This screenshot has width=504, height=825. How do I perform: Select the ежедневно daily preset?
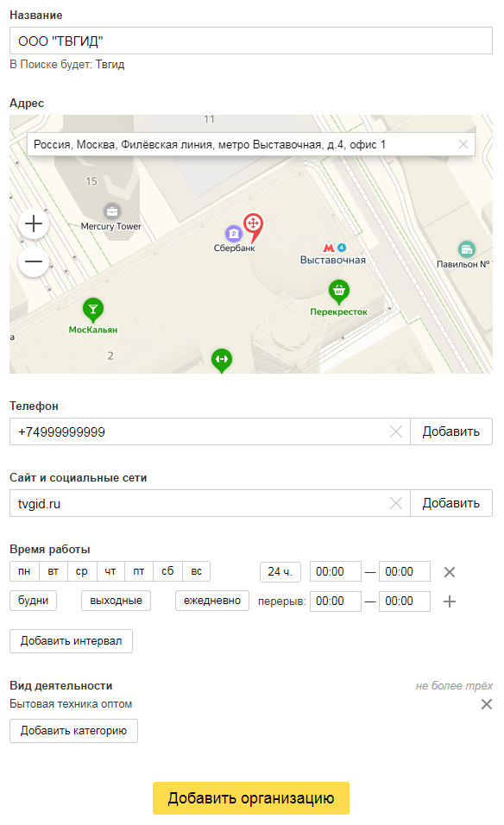[x=212, y=601]
